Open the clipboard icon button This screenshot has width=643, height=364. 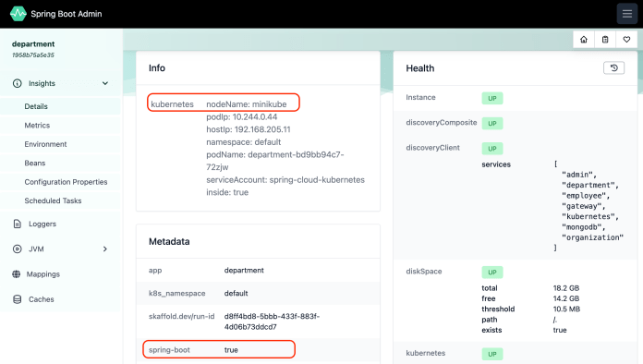[605, 40]
